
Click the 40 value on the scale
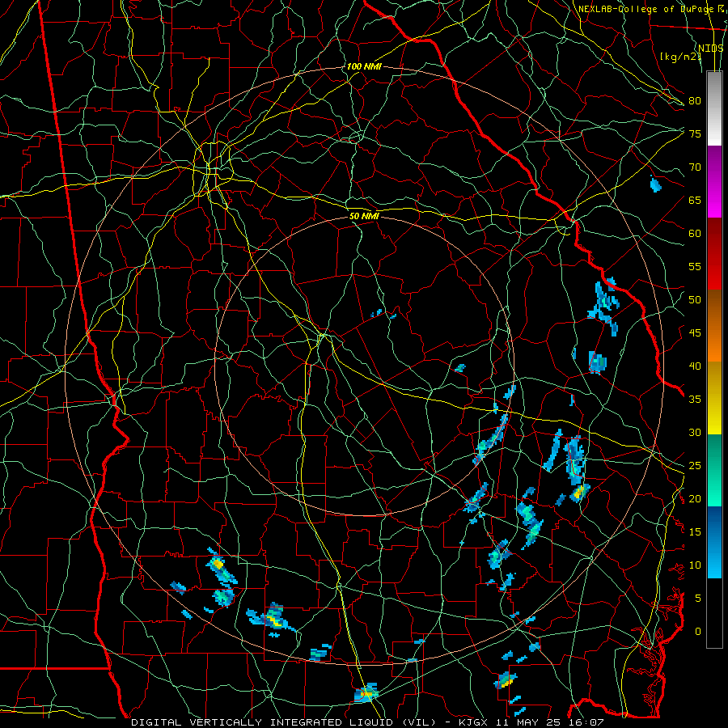695,366
